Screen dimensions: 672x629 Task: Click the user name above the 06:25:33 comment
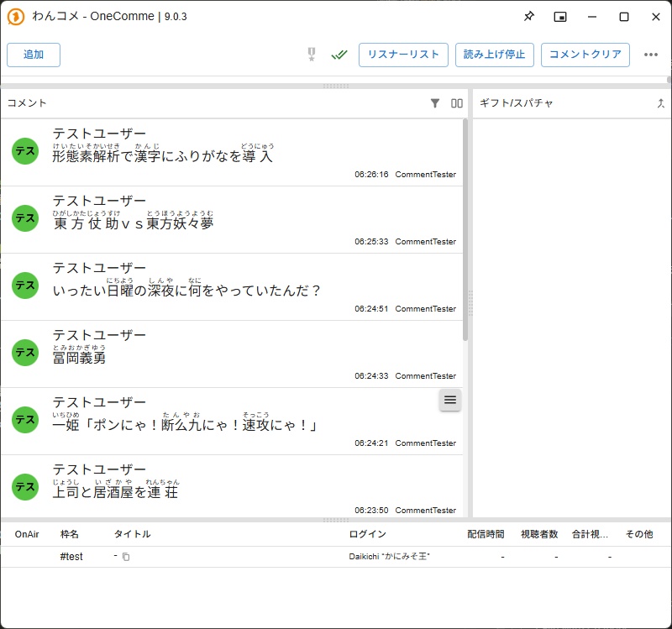coord(99,201)
